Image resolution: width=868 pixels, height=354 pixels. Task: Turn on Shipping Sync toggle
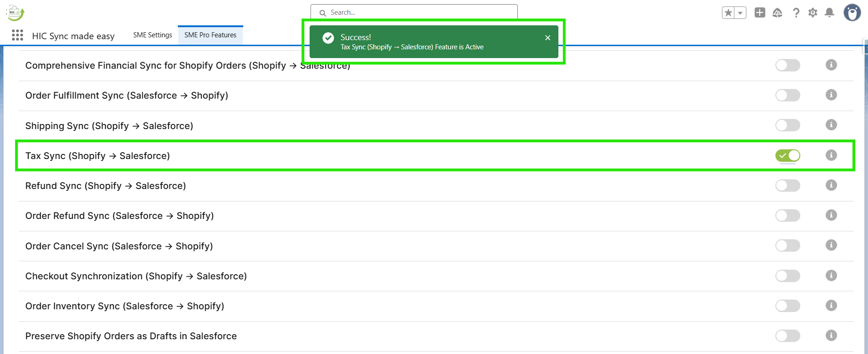coord(788,125)
